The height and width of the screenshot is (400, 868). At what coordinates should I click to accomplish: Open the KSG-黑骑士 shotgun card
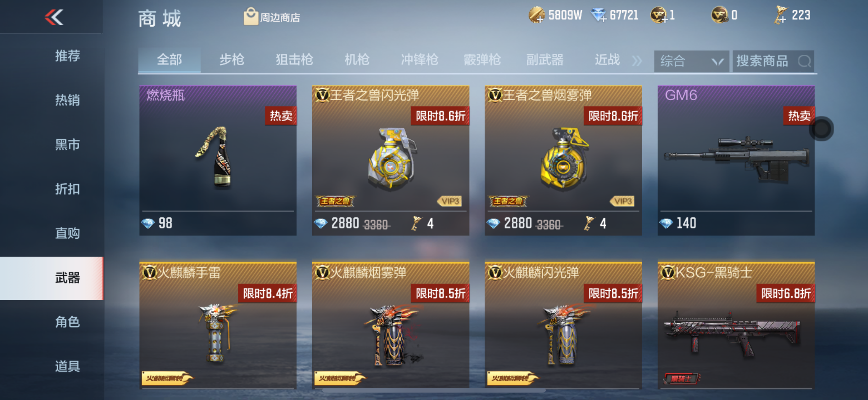coord(736,326)
